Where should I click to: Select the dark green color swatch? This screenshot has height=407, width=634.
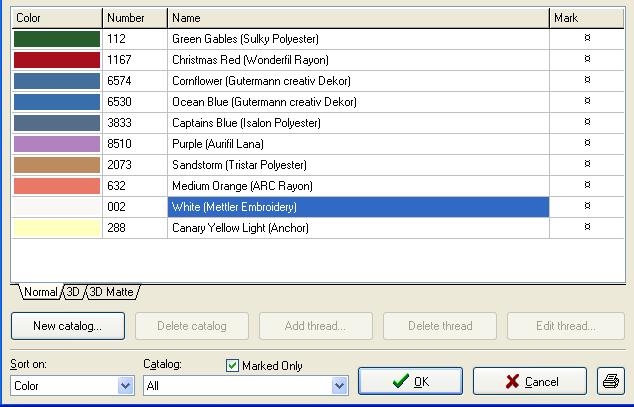click(57, 39)
